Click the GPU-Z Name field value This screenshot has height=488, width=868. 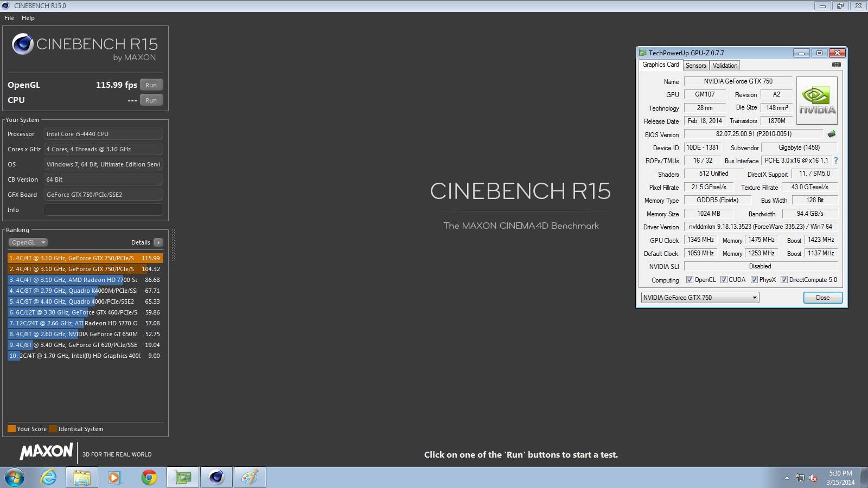(x=738, y=81)
